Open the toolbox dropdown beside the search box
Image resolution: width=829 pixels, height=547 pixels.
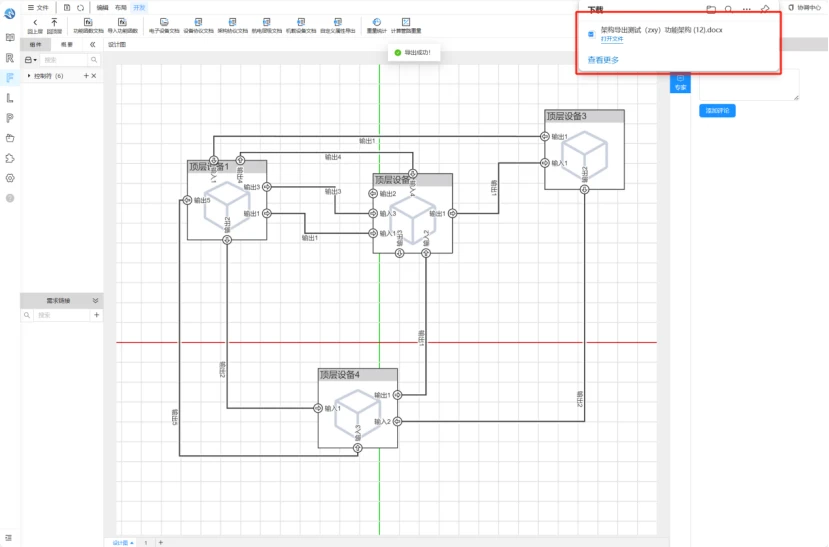point(31,60)
